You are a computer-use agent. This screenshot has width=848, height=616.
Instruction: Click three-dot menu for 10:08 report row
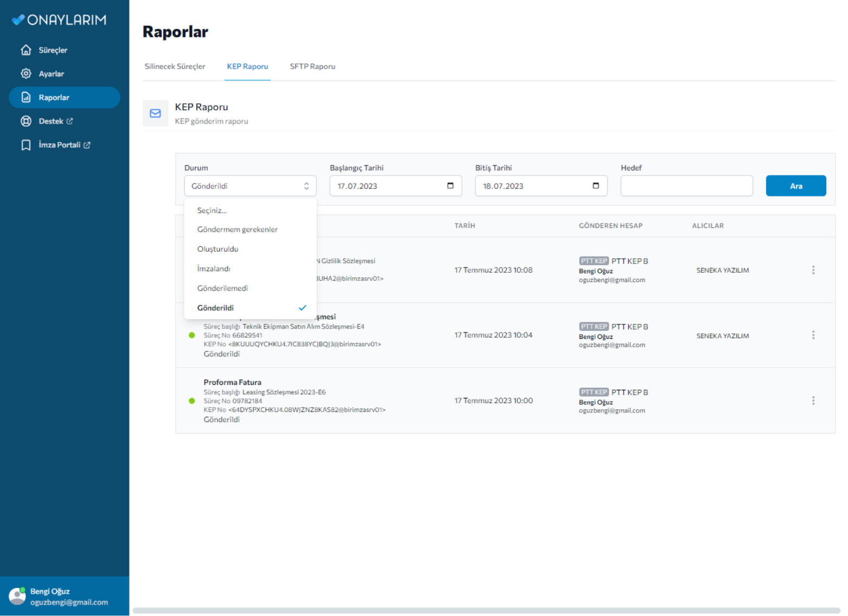point(813,270)
